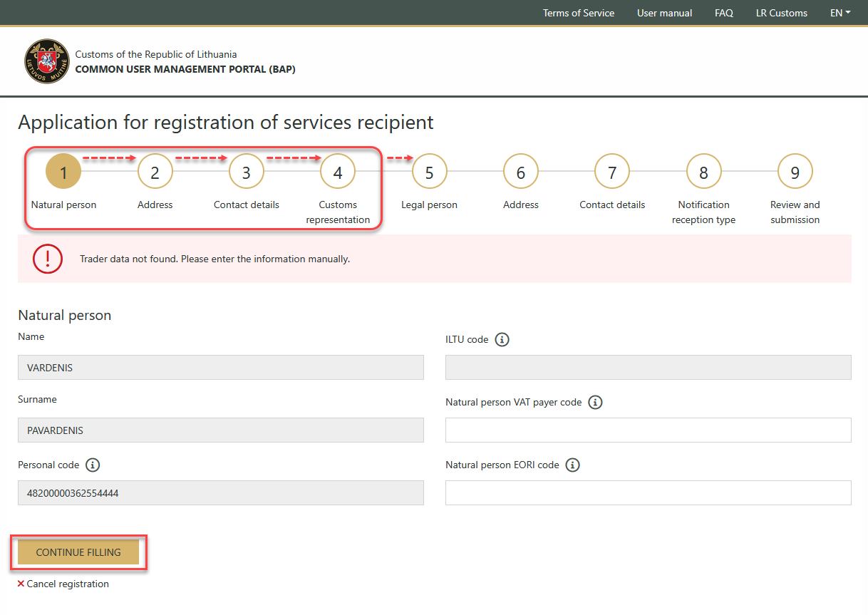
Task: Open the EN language dropdown
Action: pos(840,13)
